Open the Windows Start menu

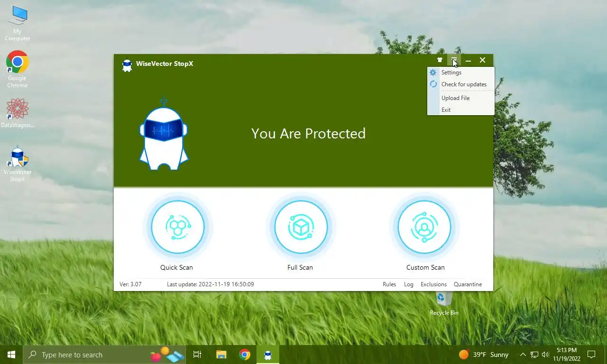(11, 355)
